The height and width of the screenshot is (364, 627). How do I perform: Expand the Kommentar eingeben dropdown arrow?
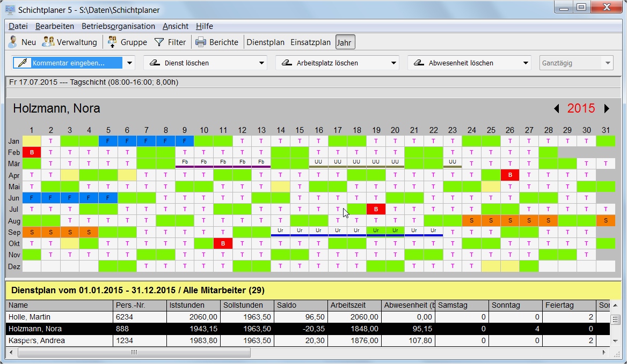coord(129,63)
